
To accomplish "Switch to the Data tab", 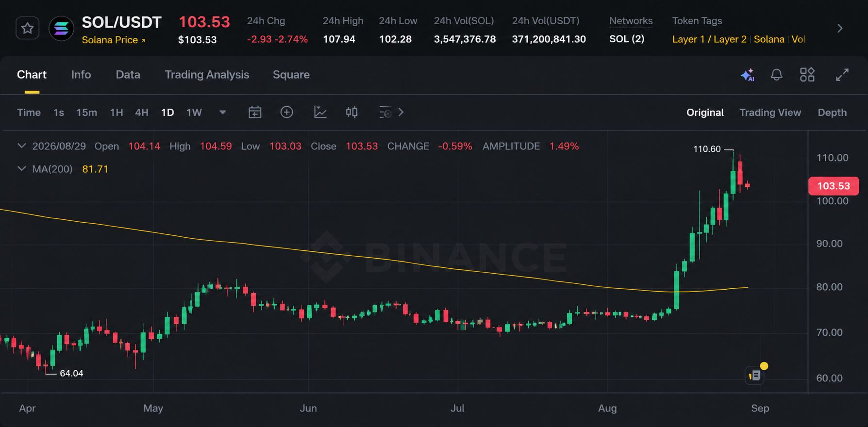I will click(x=128, y=75).
